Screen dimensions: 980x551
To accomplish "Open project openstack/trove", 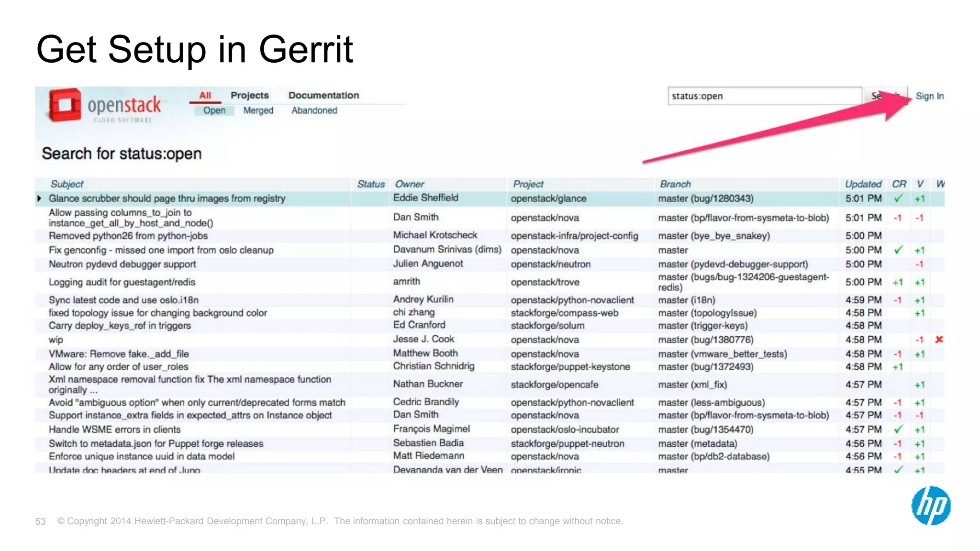I will click(545, 282).
